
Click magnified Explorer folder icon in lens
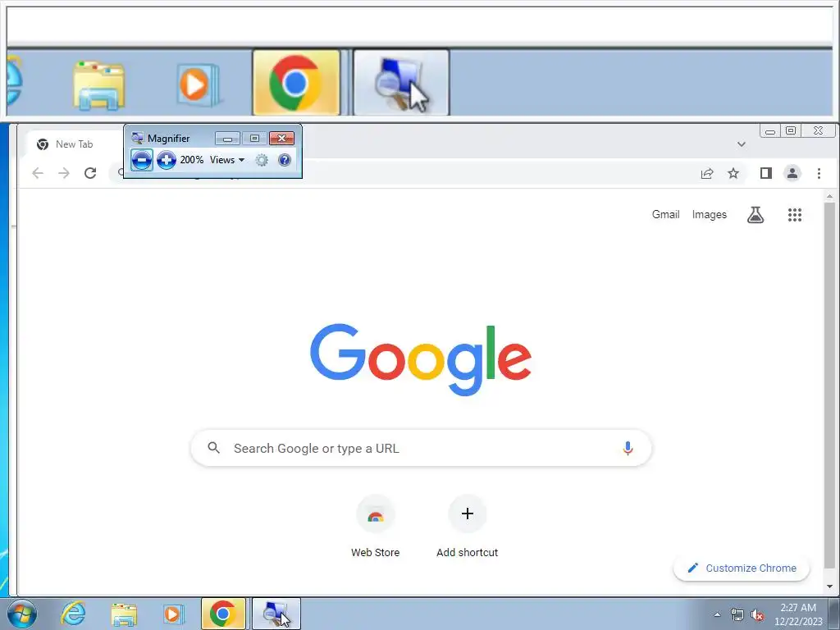(x=98, y=85)
